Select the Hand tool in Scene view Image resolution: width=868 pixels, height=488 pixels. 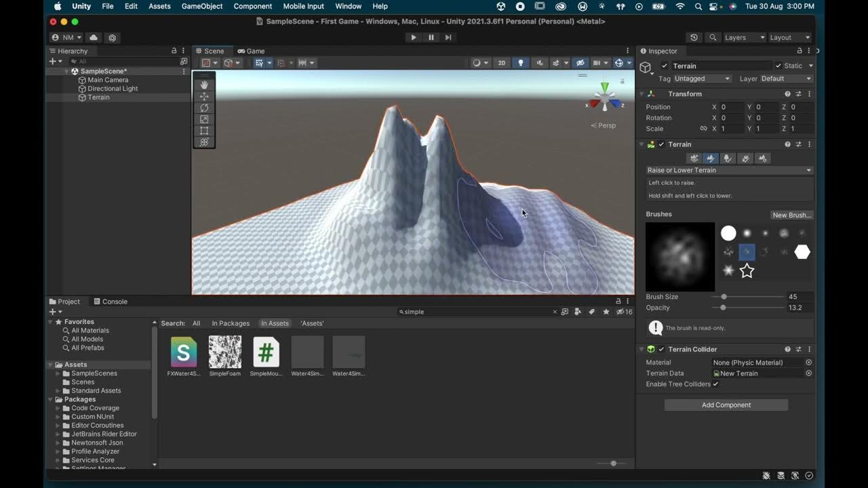[204, 85]
